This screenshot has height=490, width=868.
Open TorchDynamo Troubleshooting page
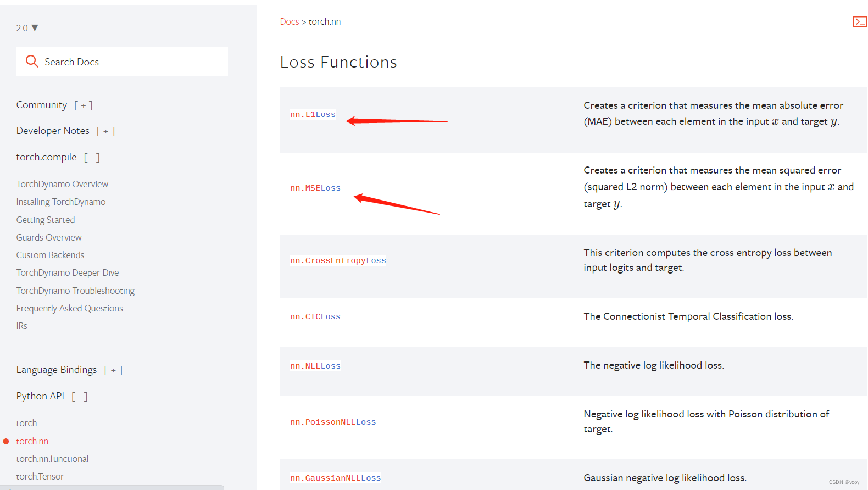click(x=75, y=291)
